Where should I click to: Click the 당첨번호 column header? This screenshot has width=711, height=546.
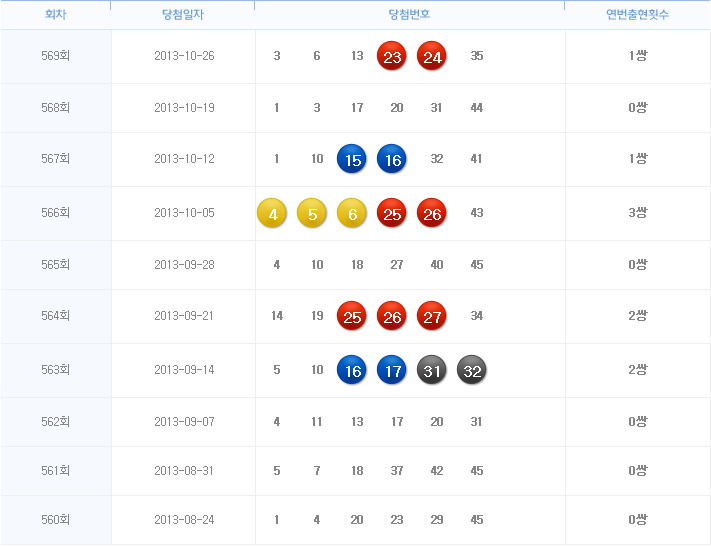click(x=409, y=15)
